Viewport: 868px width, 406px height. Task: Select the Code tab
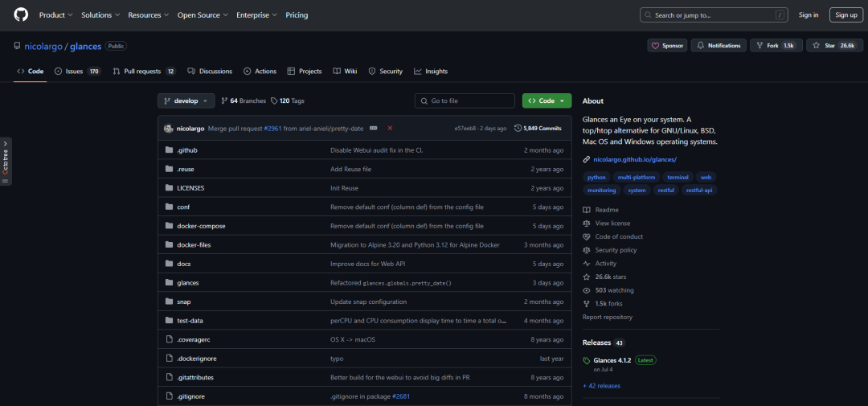pyautogui.click(x=31, y=71)
